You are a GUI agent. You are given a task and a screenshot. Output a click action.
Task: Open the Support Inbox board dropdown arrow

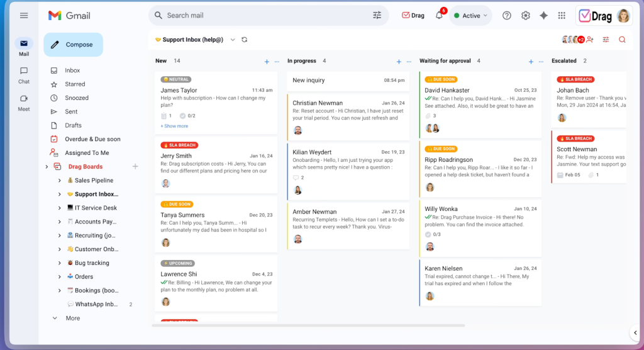coord(233,40)
